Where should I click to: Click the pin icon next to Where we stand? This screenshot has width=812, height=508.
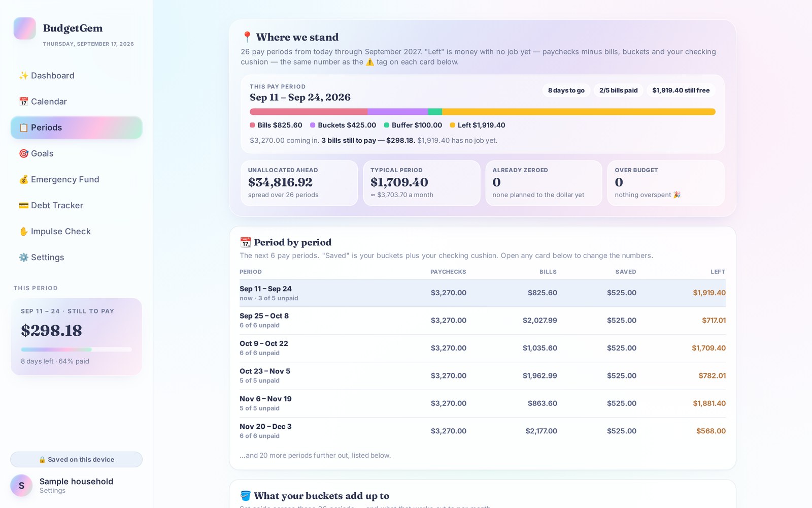pos(247,37)
